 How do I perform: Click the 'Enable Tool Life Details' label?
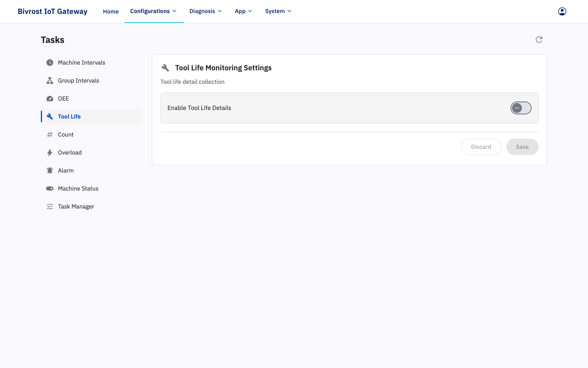[199, 108]
